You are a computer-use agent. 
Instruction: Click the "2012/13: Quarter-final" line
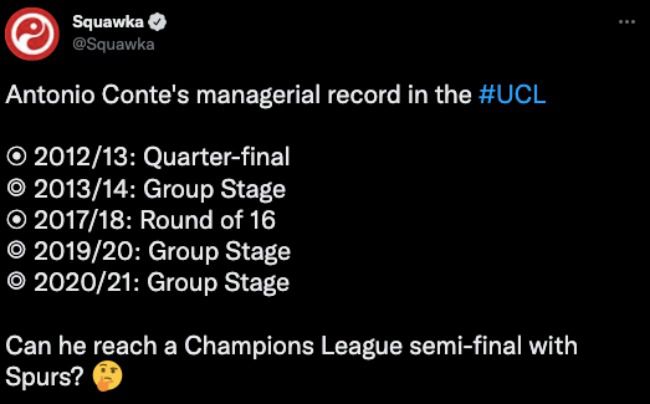click(x=162, y=157)
